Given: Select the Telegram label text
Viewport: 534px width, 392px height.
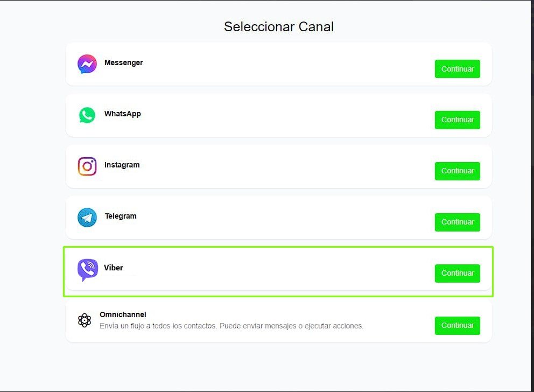Looking at the screenshot, I should (x=121, y=216).
